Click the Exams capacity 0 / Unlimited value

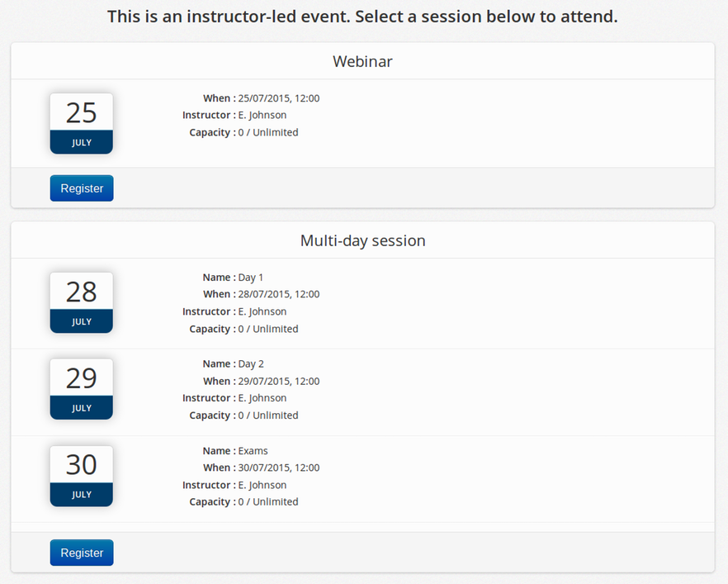click(x=268, y=501)
